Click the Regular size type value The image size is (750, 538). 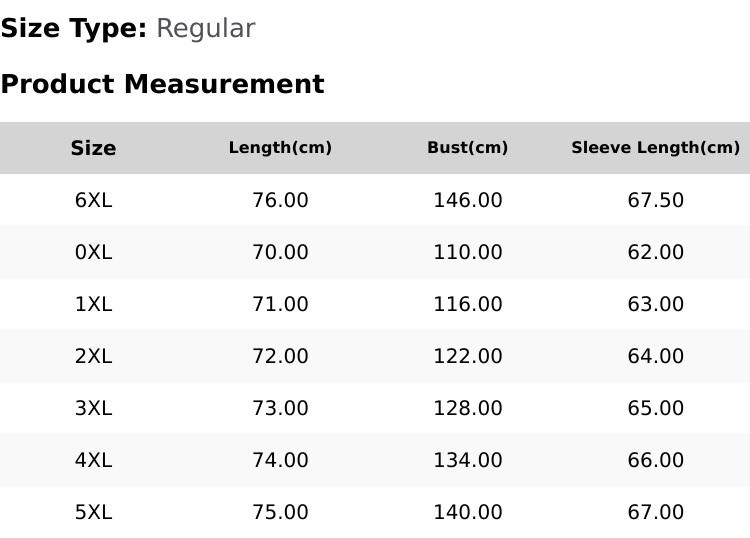pyautogui.click(x=206, y=29)
